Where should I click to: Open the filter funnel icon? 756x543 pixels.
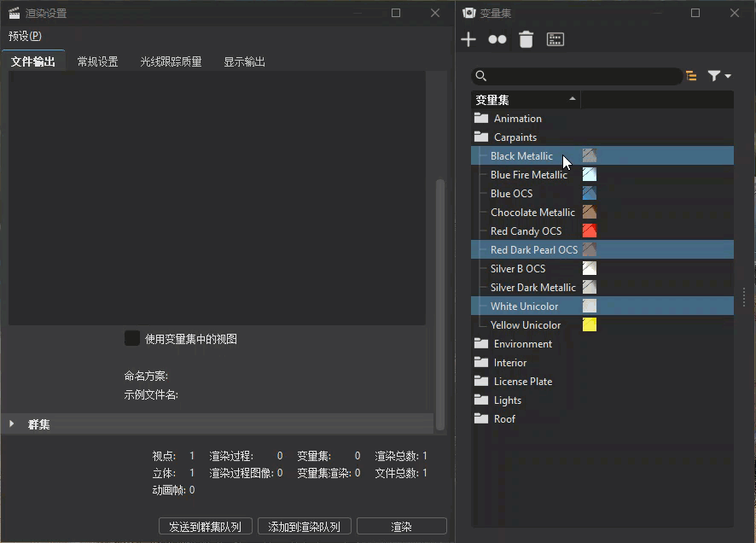pyautogui.click(x=713, y=76)
